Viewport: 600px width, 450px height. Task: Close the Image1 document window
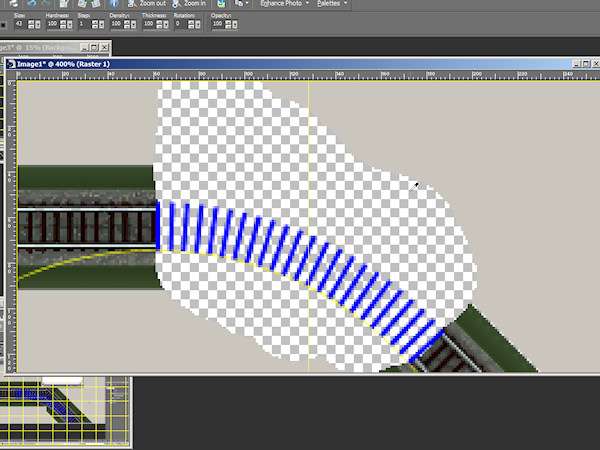(591, 64)
